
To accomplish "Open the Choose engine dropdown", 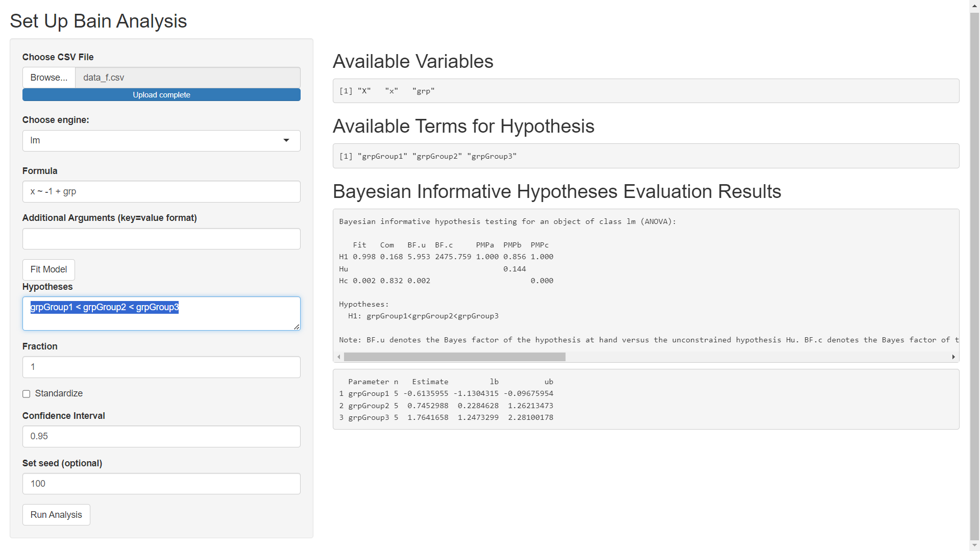I will click(x=161, y=141).
